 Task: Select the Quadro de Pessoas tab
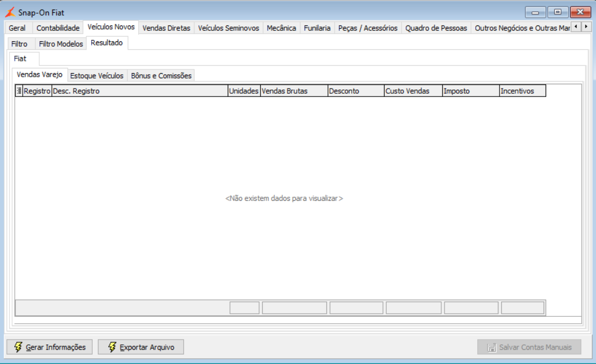click(x=436, y=28)
